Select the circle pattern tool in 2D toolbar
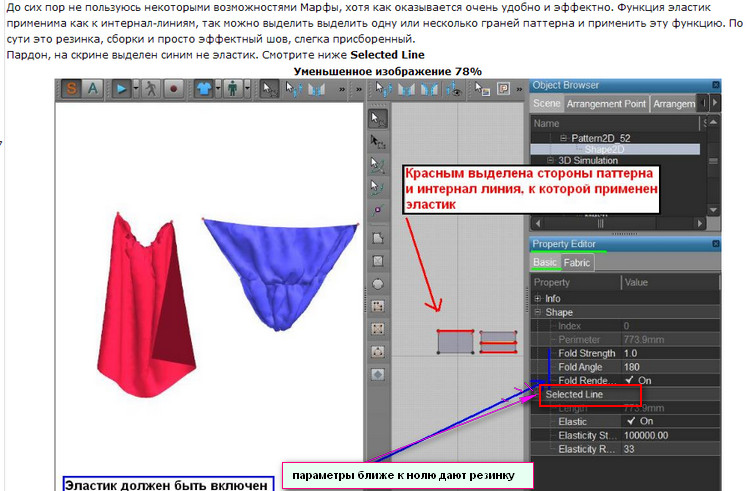The image size is (750, 491). tap(378, 284)
